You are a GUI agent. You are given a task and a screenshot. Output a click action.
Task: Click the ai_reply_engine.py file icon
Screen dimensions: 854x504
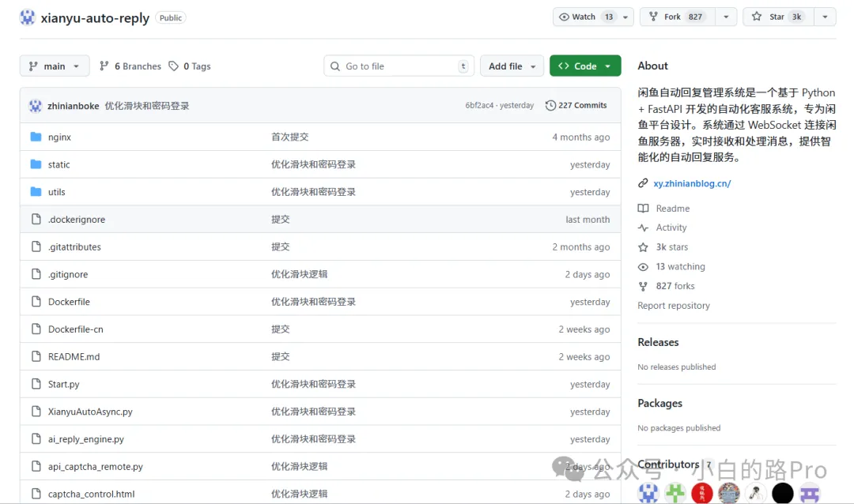coord(36,438)
